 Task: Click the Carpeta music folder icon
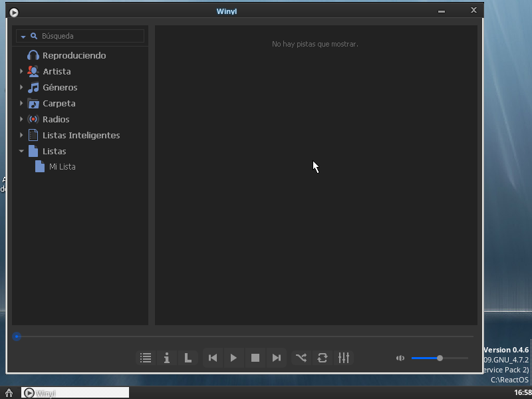[33, 103]
